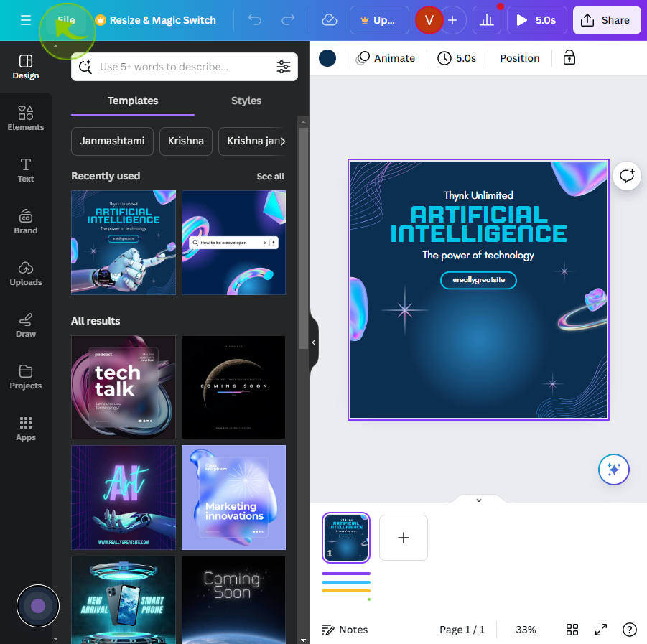
Task: Select the Krishna suggestion chip
Action: pos(186,141)
